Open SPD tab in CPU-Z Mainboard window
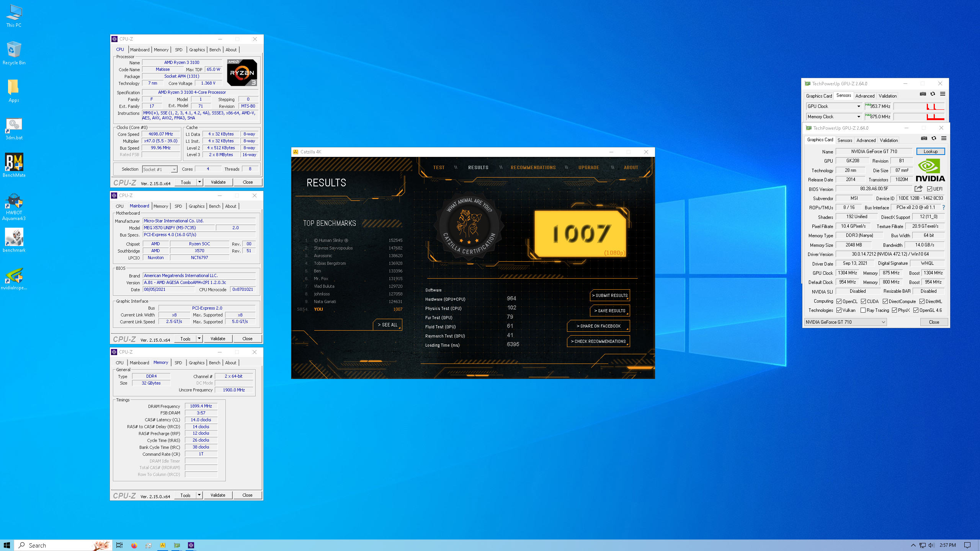This screenshot has width=980, height=551. pos(178,206)
